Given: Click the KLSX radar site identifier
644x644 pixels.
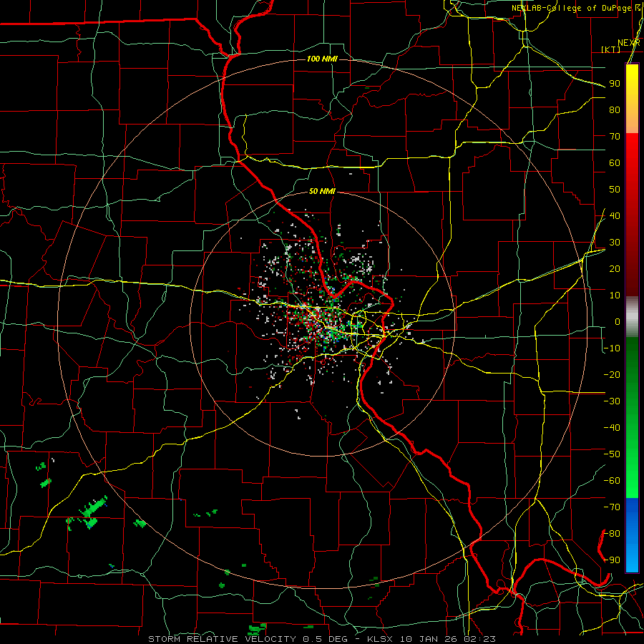Looking at the screenshot, I should 379,639.
